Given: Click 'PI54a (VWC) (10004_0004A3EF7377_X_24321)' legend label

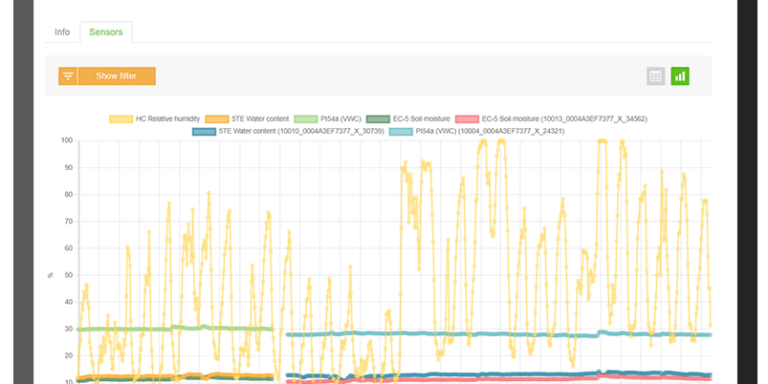Looking at the screenshot, I should 490,131.
